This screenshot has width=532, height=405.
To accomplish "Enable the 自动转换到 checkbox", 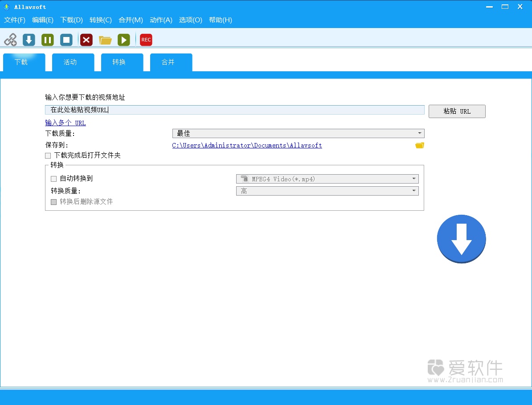I will [x=53, y=179].
